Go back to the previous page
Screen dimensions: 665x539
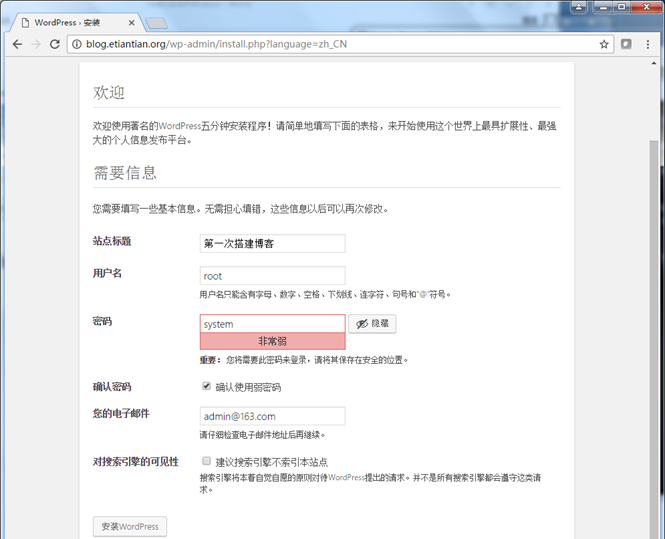pyautogui.click(x=17, y=44)
